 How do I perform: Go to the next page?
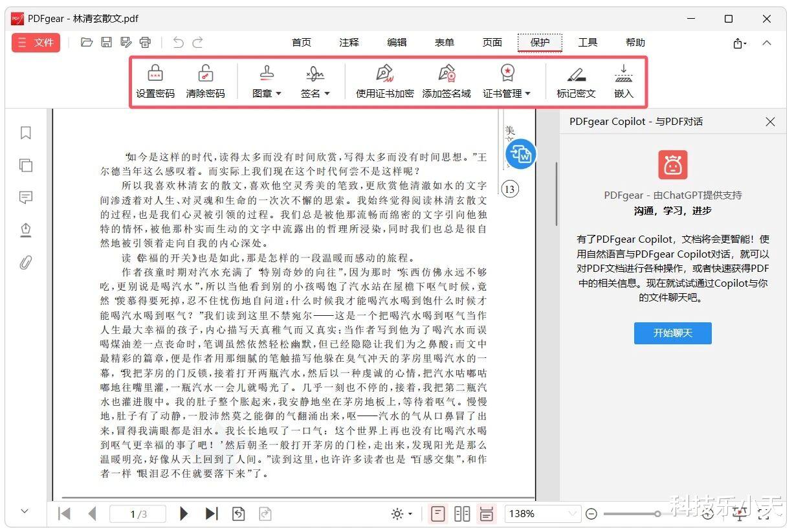coord(184,514)
